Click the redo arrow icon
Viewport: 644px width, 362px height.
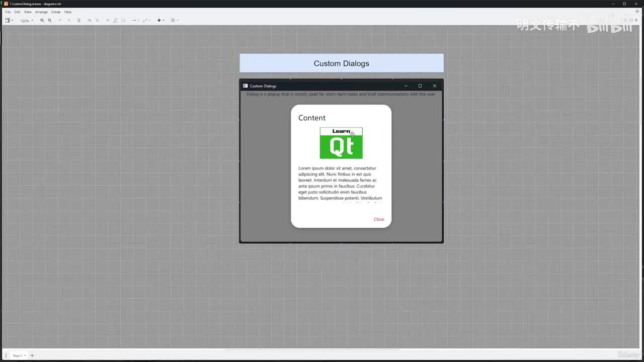[69, 21]
